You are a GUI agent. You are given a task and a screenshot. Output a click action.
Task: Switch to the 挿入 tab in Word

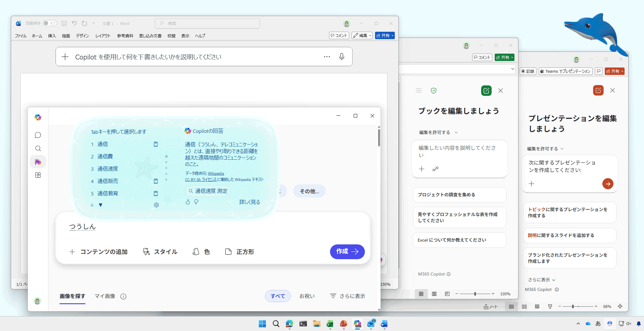52,36
